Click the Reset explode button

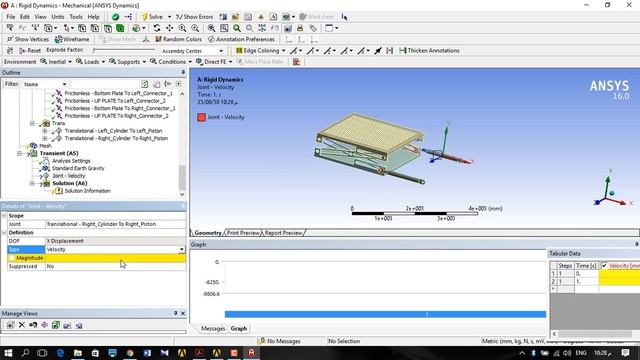pyautogui.click(x=30, y=51)
